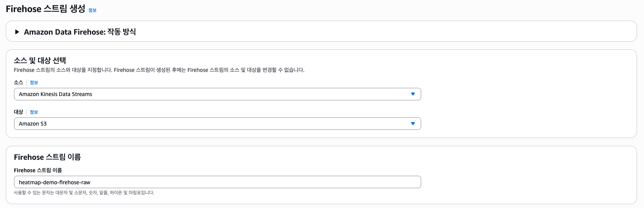
Task: Click the Amazon S3 selected value text
Action: [33, 124]
